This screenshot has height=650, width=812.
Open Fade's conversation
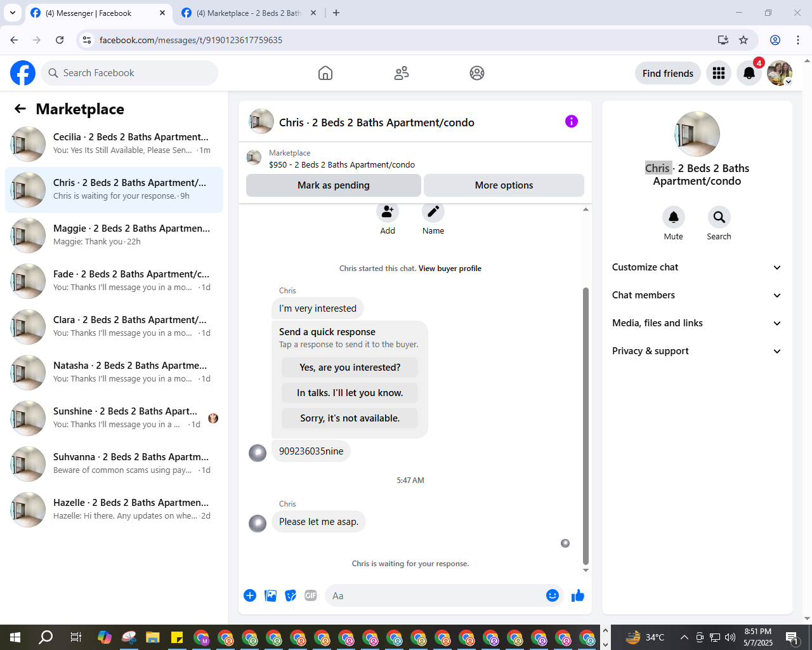pos(114,281)
